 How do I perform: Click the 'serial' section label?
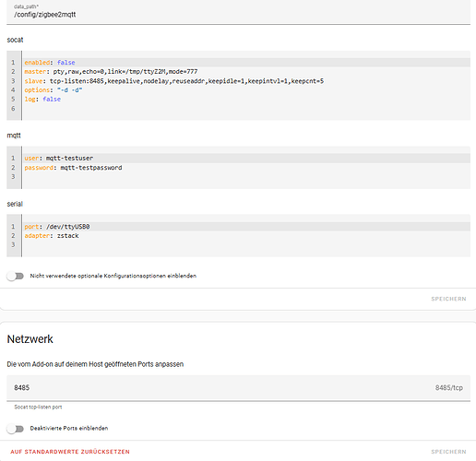[15, 204]
